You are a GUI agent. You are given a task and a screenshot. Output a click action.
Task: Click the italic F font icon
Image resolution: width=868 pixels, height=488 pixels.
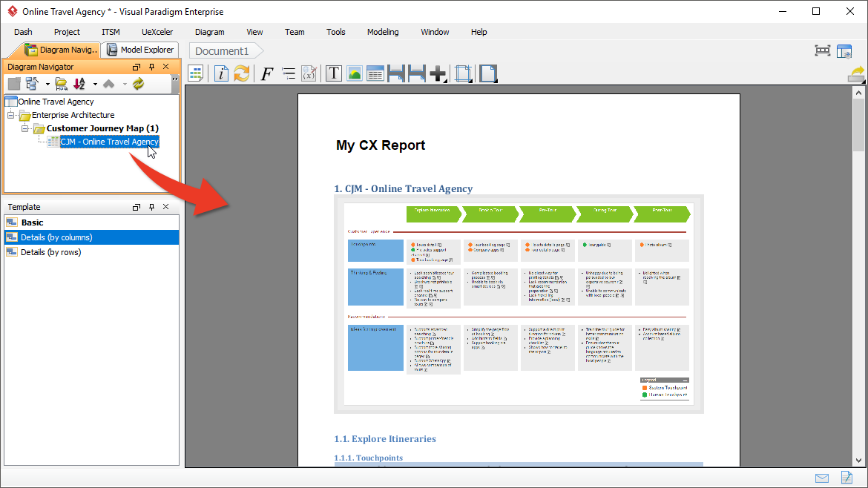[x=267, y=73]
